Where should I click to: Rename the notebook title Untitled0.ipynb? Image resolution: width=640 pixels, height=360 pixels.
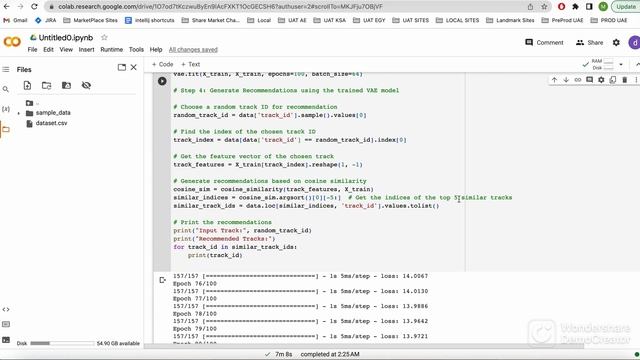coord(66,38)
